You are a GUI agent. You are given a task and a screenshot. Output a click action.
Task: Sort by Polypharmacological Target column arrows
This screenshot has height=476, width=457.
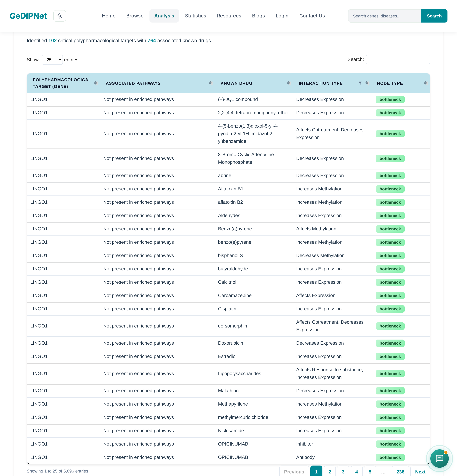coord(95,83)
